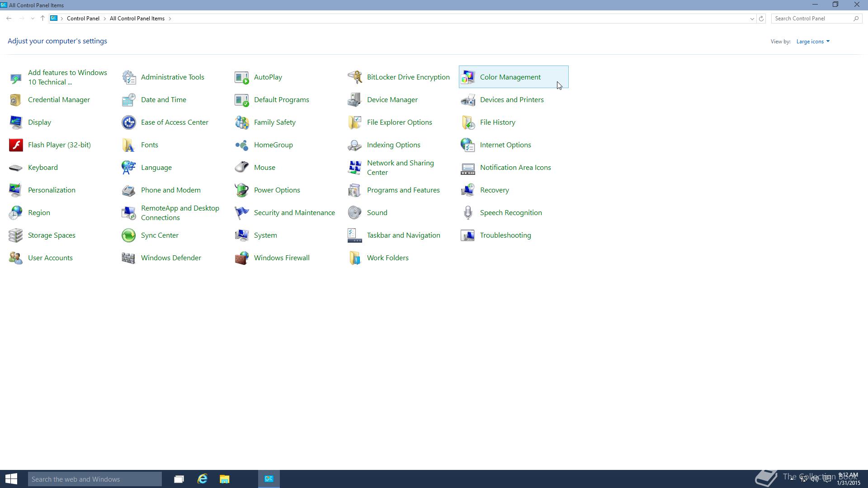Screen dimensions: 868x488
Task: Open the Flash Player (32-bit) icon
Action: [x=16, y=145]
